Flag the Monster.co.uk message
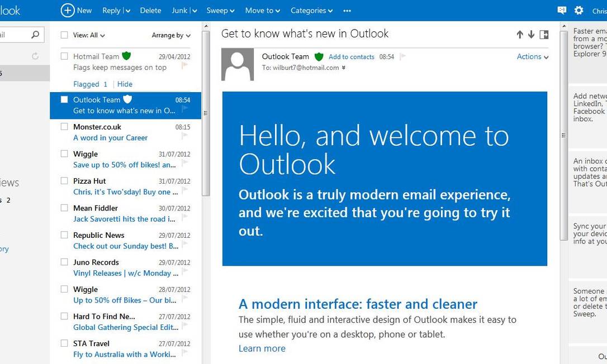 pos(184,136)
